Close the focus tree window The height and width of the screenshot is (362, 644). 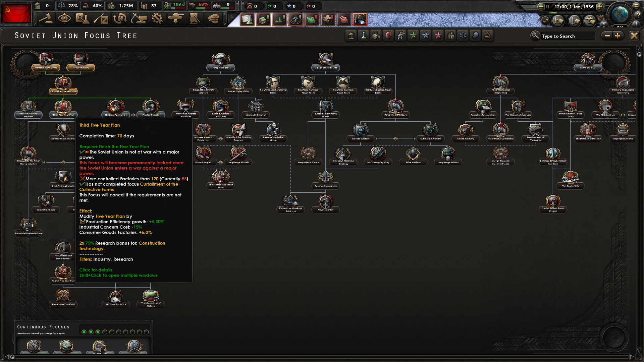pos(634,36)
